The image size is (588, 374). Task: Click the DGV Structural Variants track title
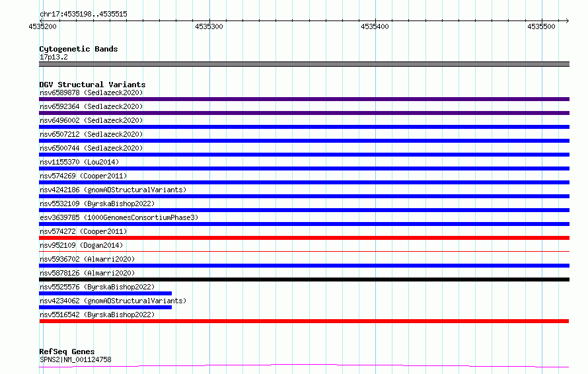pyautogui.click(x=92, y=85)
